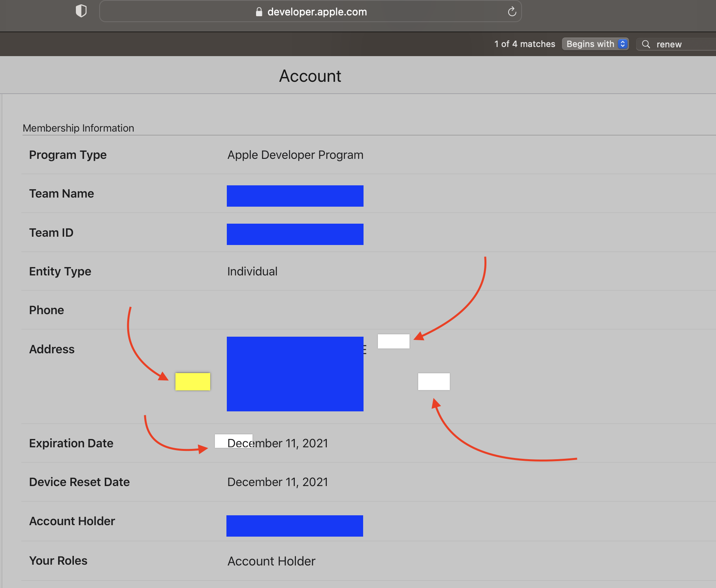Viewport: 716px width, 588px height.
Task: Click the 'Device Reset Date' label
Action: point(79,482)
